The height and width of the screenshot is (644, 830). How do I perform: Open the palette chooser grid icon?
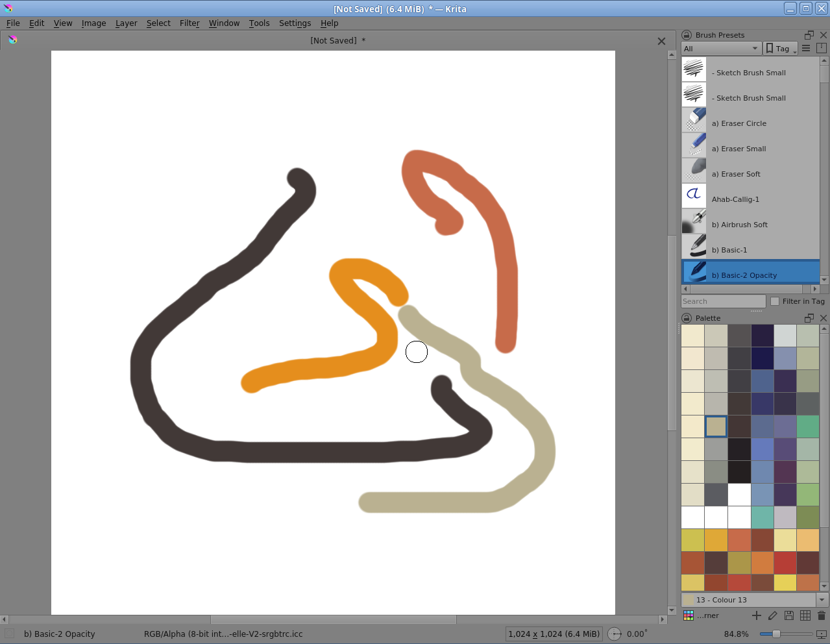click(x=689, y=615)
